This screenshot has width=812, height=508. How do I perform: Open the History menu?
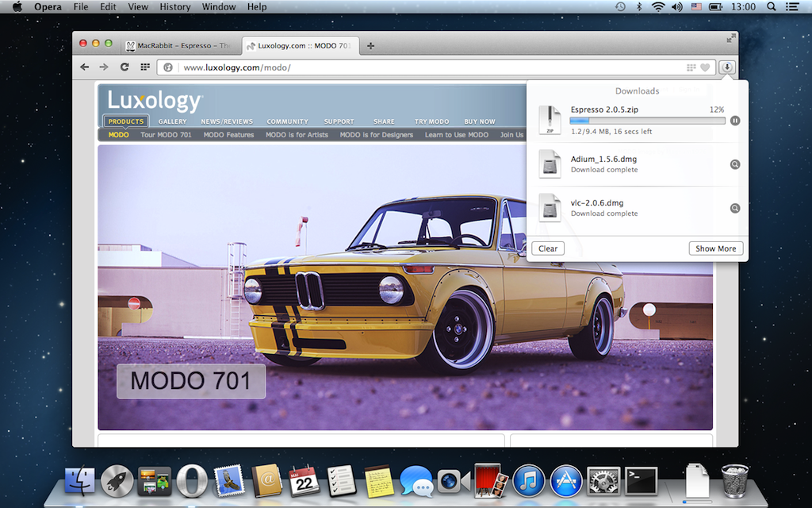174,7
